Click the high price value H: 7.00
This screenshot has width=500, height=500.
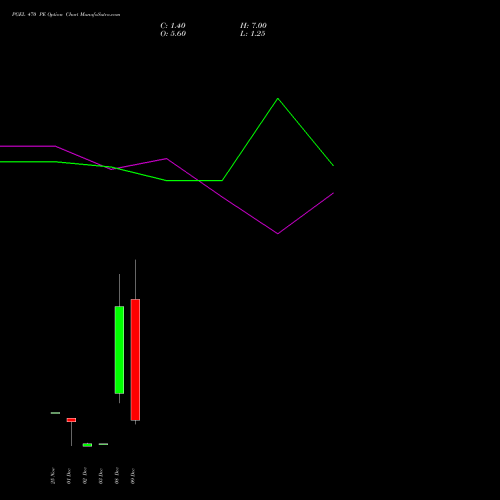click(x=253, y=26)
